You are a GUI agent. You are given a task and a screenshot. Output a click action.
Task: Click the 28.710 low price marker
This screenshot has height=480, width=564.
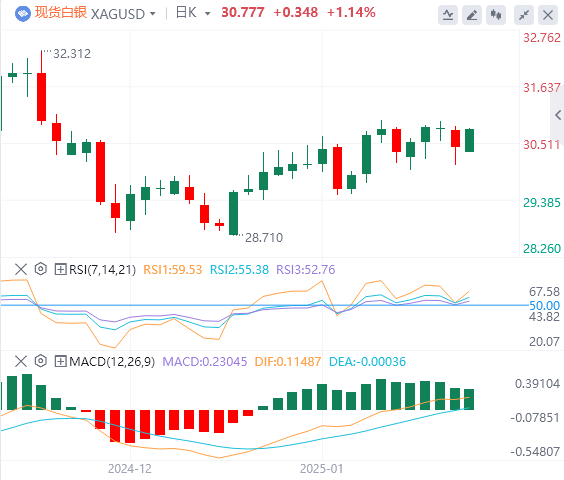(x=264, y=237)
